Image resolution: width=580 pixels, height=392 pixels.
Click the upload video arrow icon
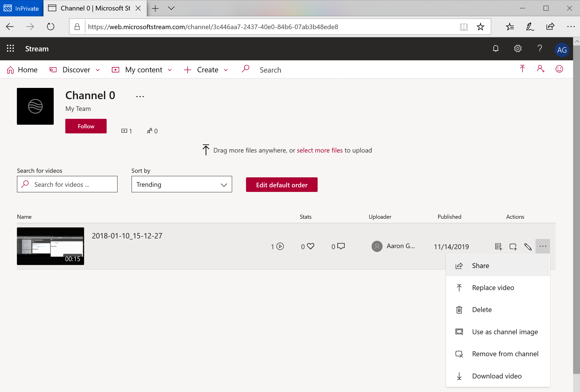coord(522,69)
